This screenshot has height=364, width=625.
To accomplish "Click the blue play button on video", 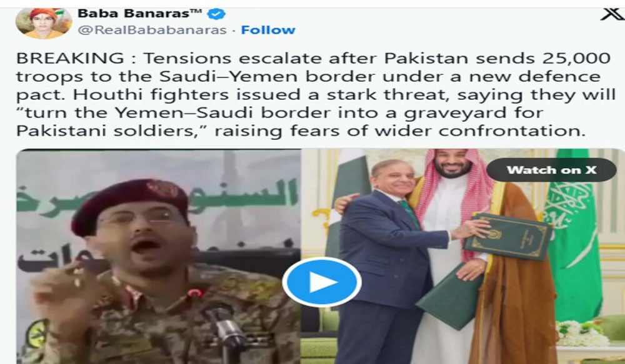I will (322, 282).
